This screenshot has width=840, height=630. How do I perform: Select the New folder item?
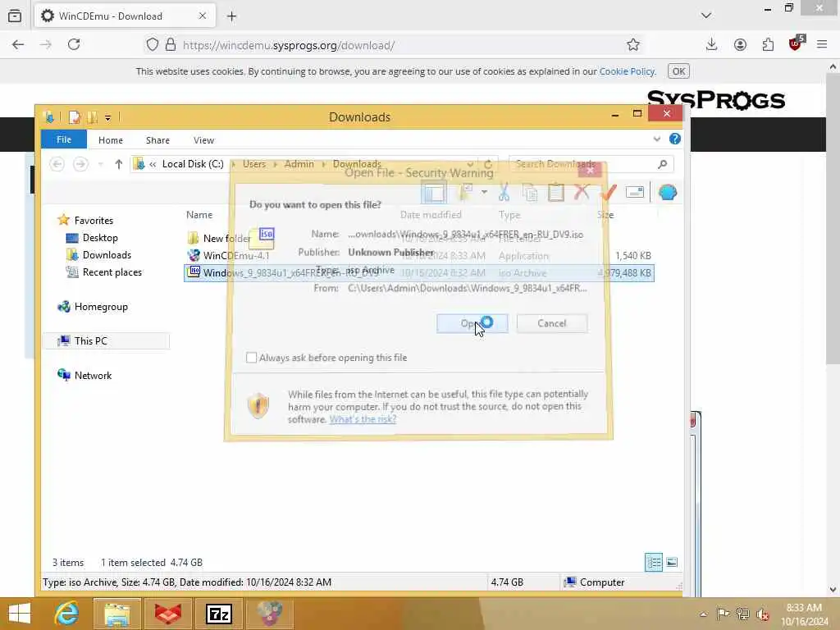point(226,239)
